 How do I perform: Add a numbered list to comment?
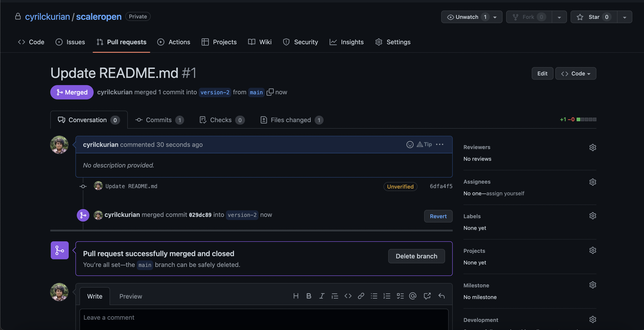tap(387, 296)
